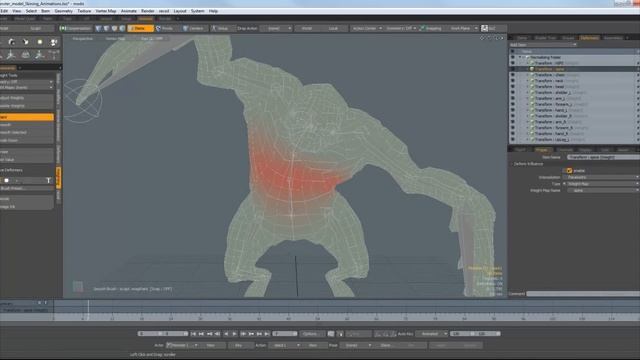Toggle visibility of Transform : chest
The image size is (640, 360).
(513, 75)
